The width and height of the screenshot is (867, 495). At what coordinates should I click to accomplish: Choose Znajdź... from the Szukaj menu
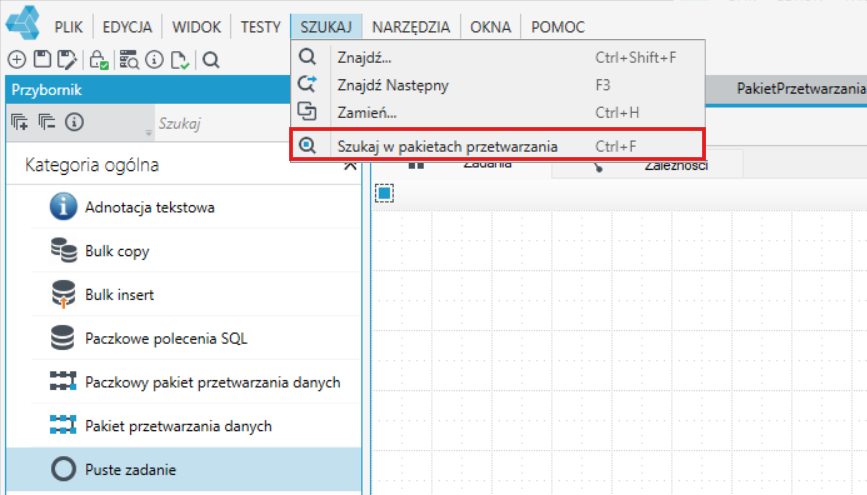click(x=498, y=58)
